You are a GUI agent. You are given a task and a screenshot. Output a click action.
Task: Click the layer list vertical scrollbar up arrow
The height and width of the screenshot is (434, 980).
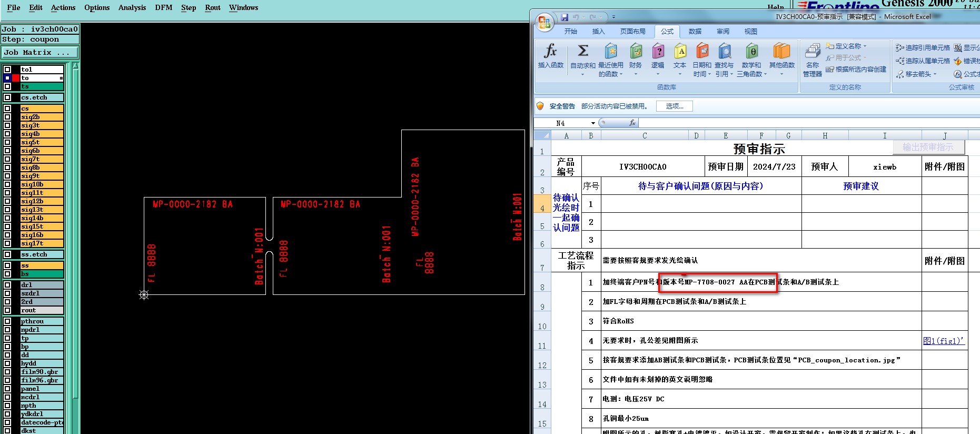point(76,66)
